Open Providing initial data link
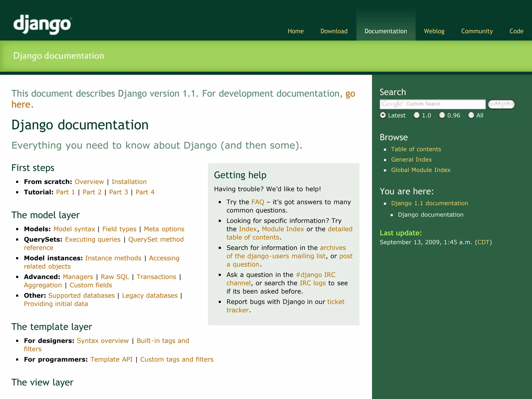Screen dimensions: 532x399 (x=56, y=304)
